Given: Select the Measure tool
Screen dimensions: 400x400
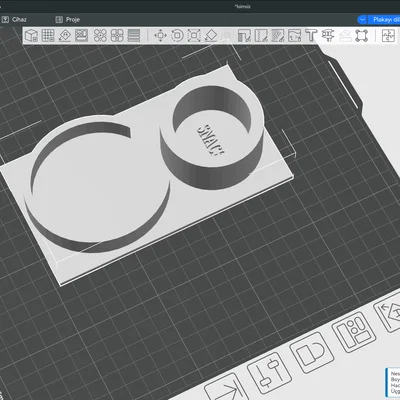Looking at the screenshot, I should coord(328,35).
